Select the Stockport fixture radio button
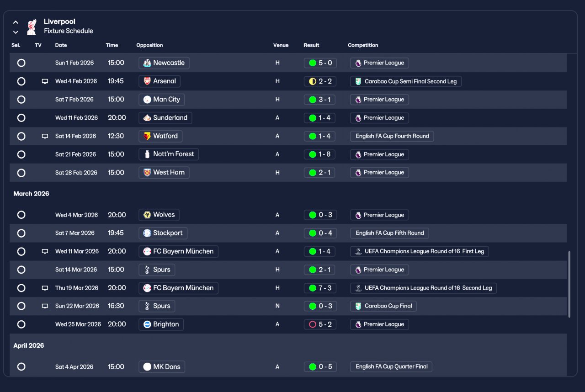The image size is (585, 392). click(21, 233)
